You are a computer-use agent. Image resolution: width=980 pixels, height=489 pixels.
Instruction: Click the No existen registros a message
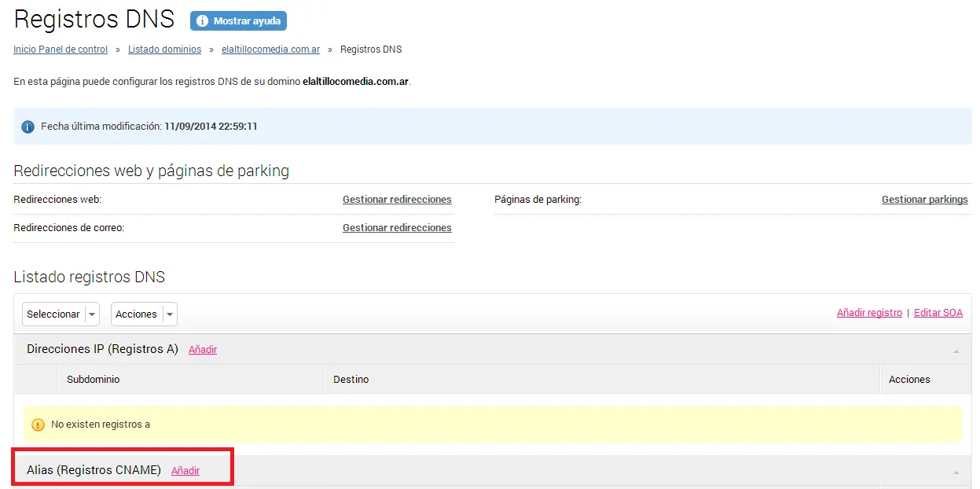pyautogui.click(x=101, y=425)
